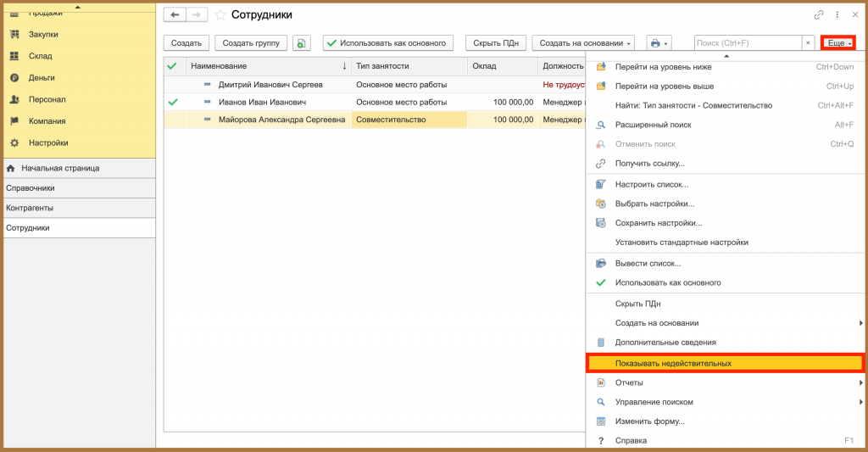Choose Установить стандартные настройки
This screenshot has width=868, height=452.
pos(726,243)
